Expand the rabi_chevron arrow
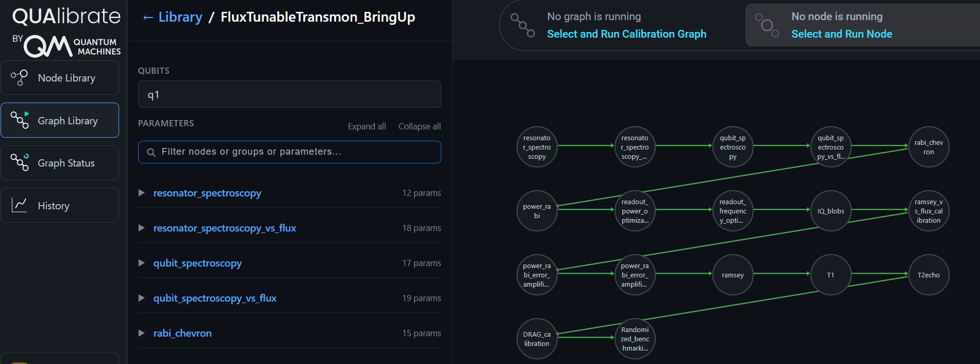The height and width of the screenshot is (364, 980). tap(141, 333)
